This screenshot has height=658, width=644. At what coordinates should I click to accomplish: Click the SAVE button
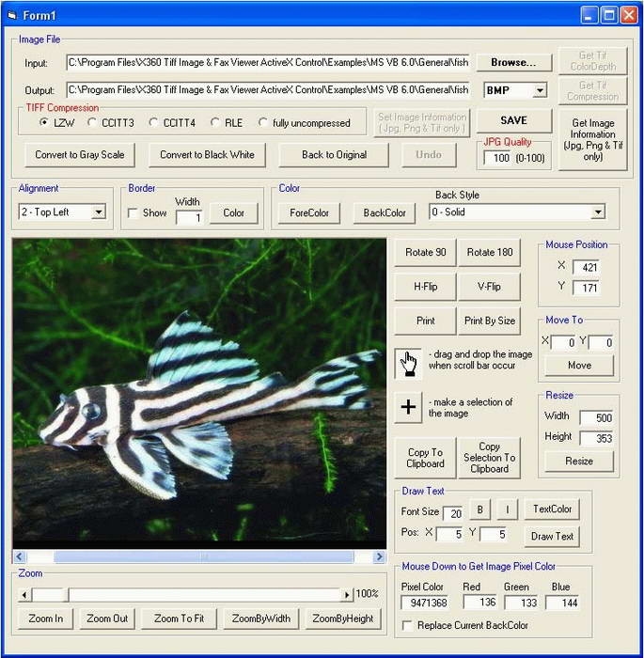[x=514, y=120]
